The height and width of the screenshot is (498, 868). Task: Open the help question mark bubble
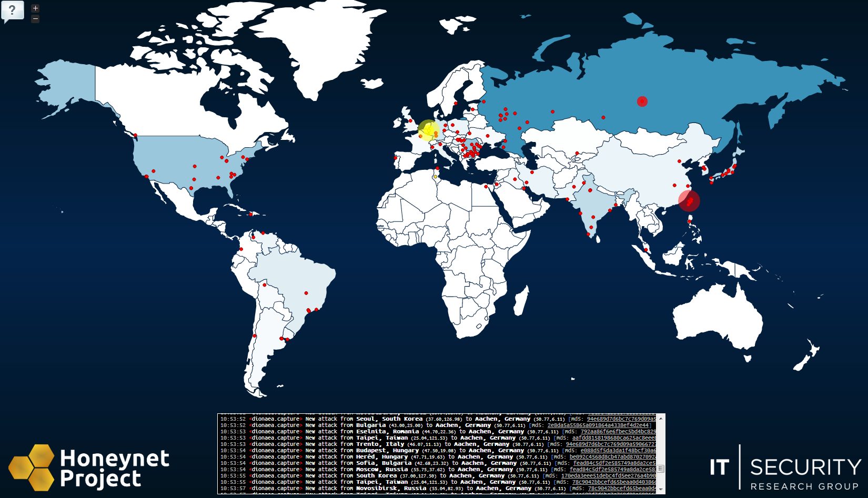pyautogui.click(x=12, y=11)
